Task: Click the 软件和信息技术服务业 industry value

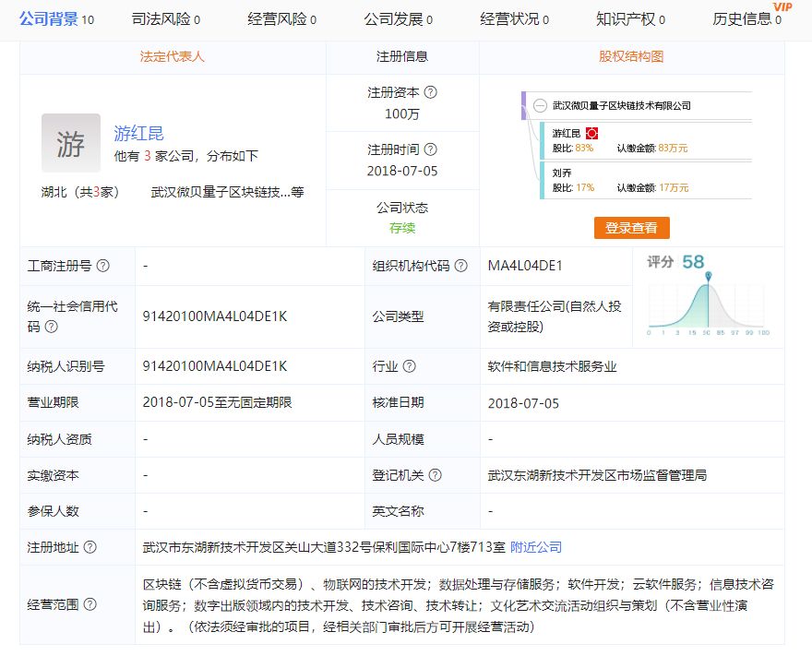Action: 552,366
